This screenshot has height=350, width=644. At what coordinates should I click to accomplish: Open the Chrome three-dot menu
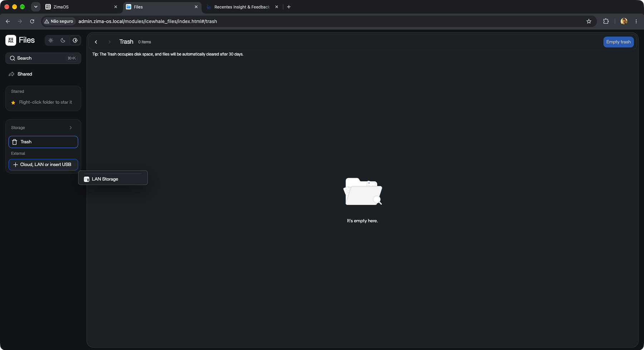coord(636,21)
